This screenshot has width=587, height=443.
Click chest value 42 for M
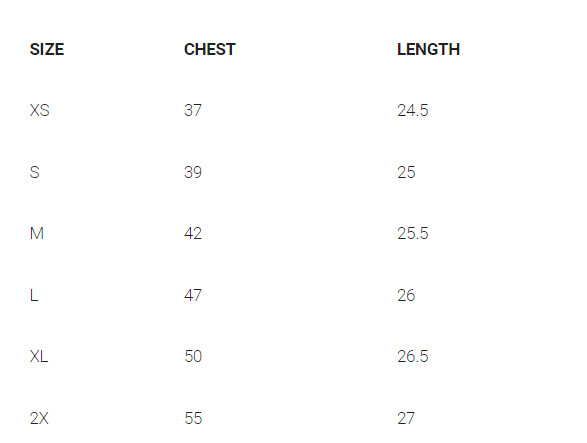[x=193, y=233]
